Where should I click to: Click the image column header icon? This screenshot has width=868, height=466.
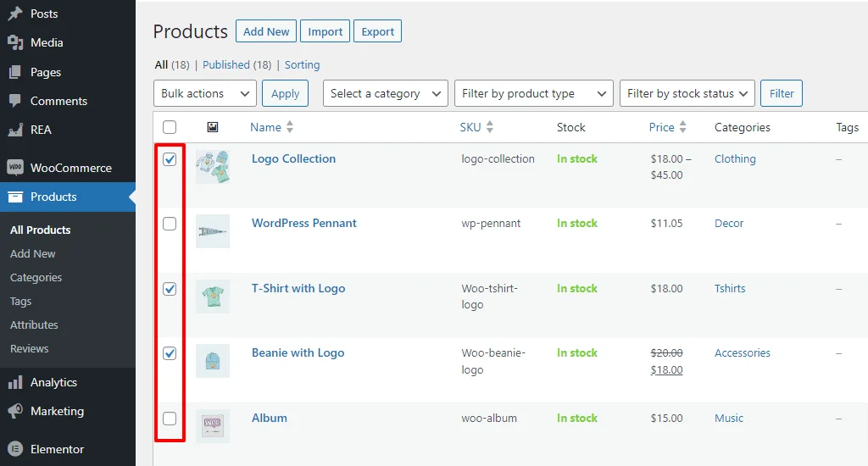[213, 127]
